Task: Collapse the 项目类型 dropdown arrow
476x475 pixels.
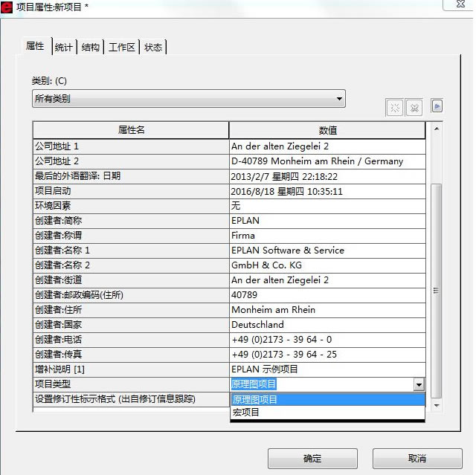Action: coord(419,384)
